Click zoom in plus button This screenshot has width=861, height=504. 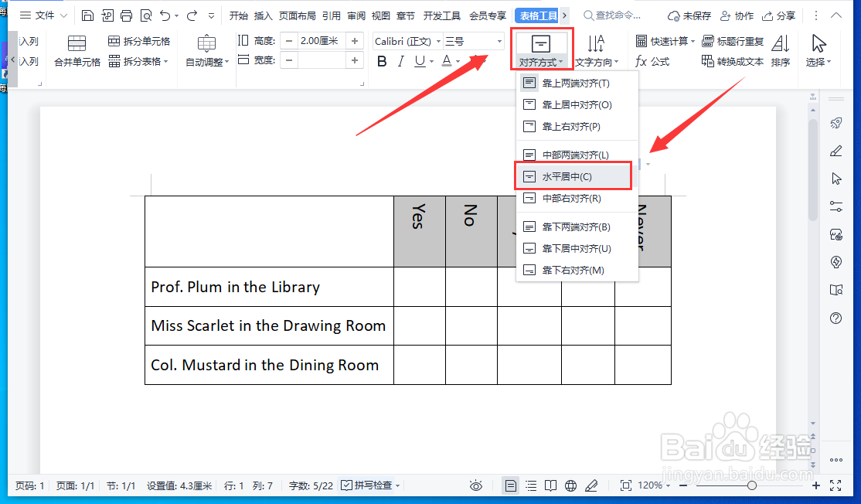coord(816,485)
